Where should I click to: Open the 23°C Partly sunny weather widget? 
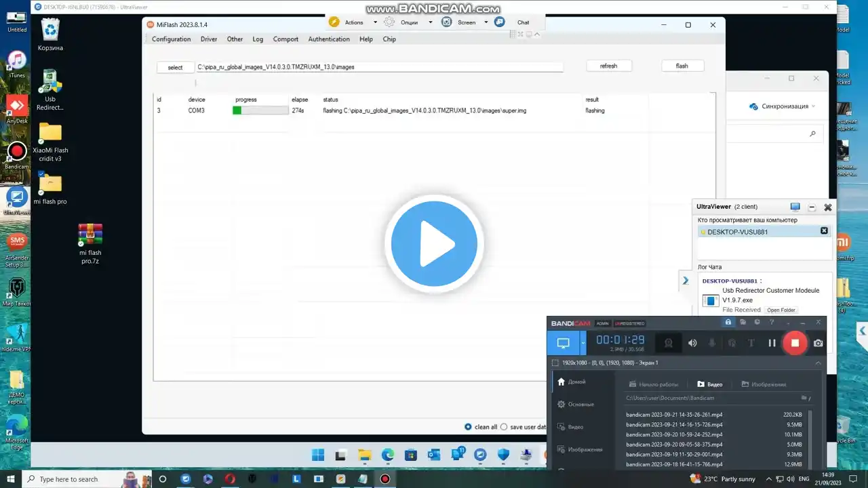(x=722, y=479)
